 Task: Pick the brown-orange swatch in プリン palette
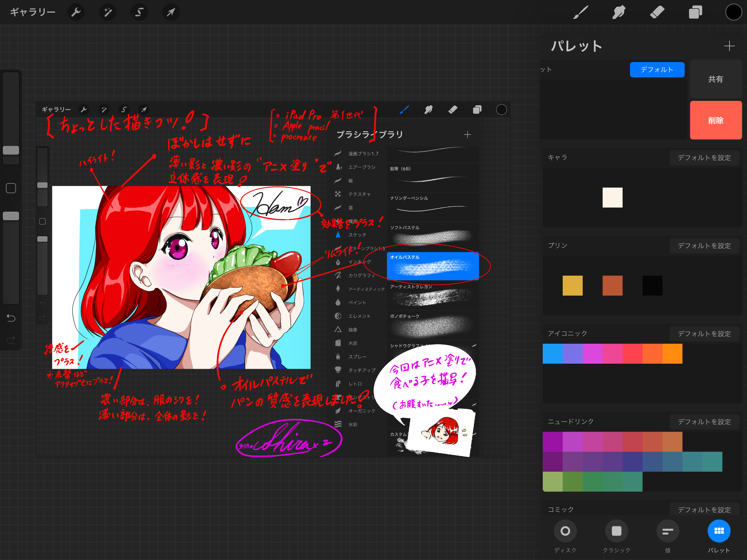pyautogui.click(x=612, y=285)
